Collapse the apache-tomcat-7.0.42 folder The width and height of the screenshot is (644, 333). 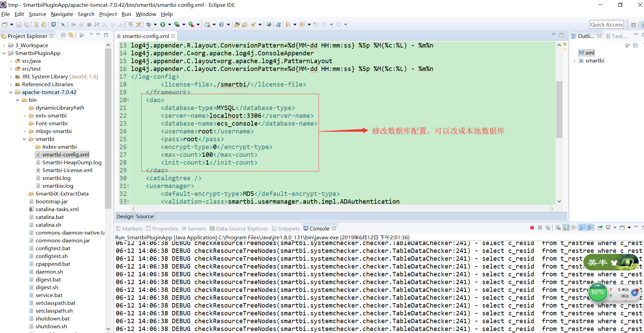[x=11, y=92]
